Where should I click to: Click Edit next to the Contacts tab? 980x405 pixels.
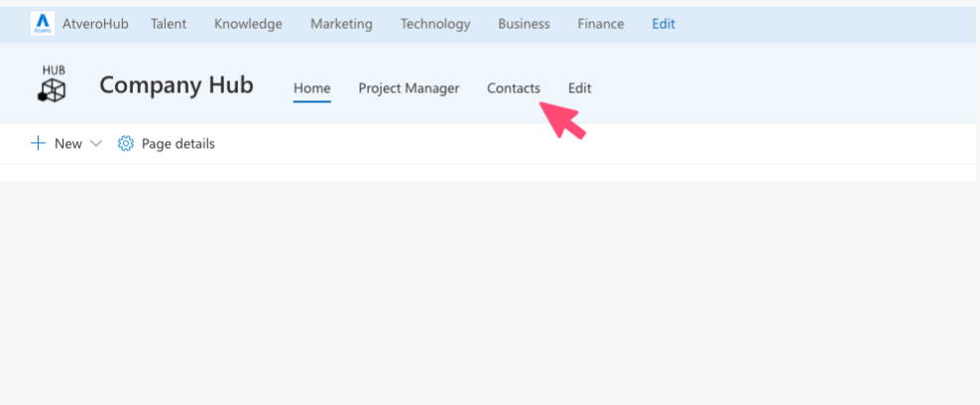point(579,88)
